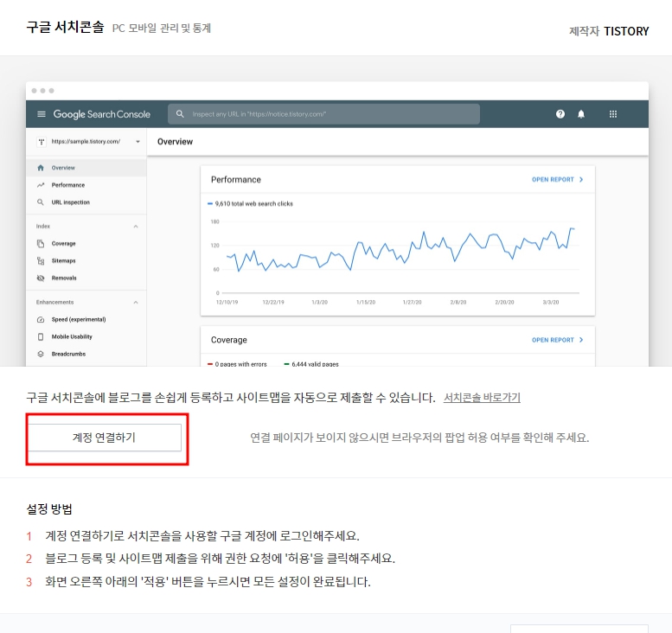Click the Coverage card title
The width and height of the screenshot is (672, 633).
pyautogui.click(x=229, y=340)
